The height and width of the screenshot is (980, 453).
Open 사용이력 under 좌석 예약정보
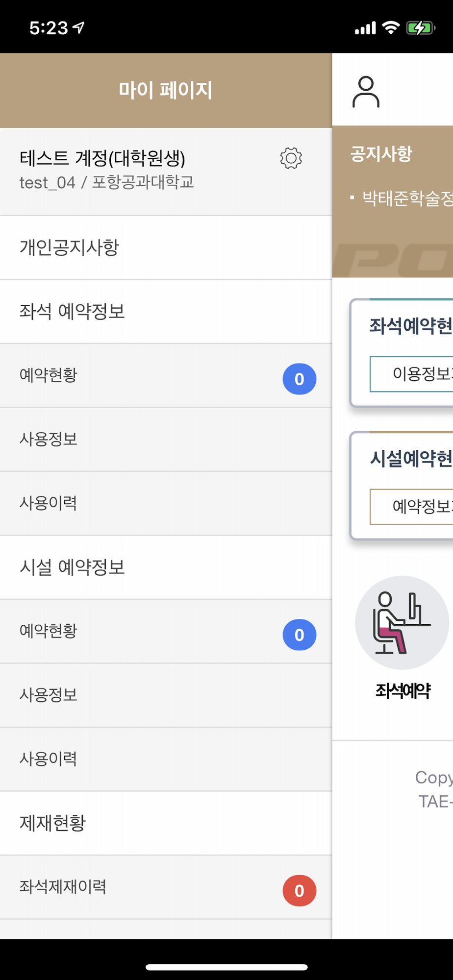tap(166, 503)
